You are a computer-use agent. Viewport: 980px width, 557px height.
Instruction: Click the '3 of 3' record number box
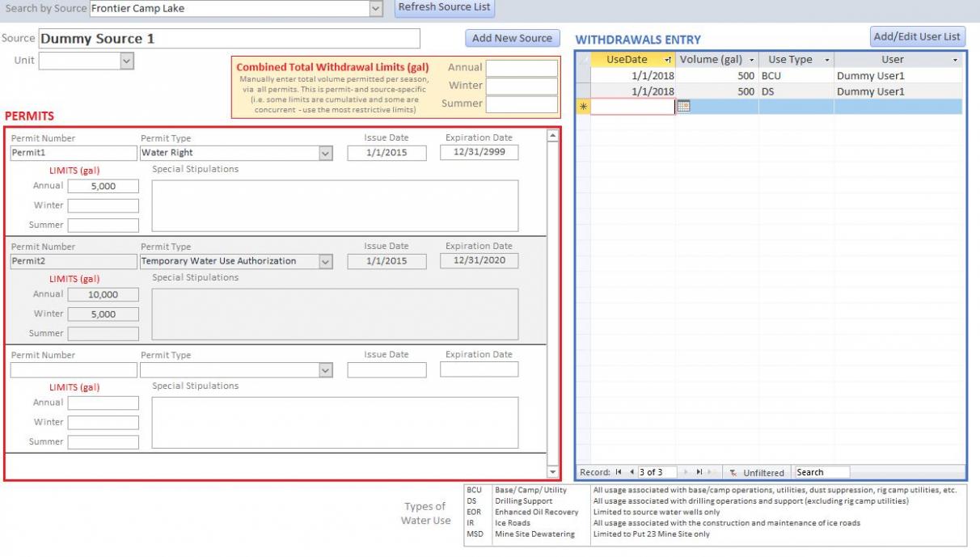[657, 472]
